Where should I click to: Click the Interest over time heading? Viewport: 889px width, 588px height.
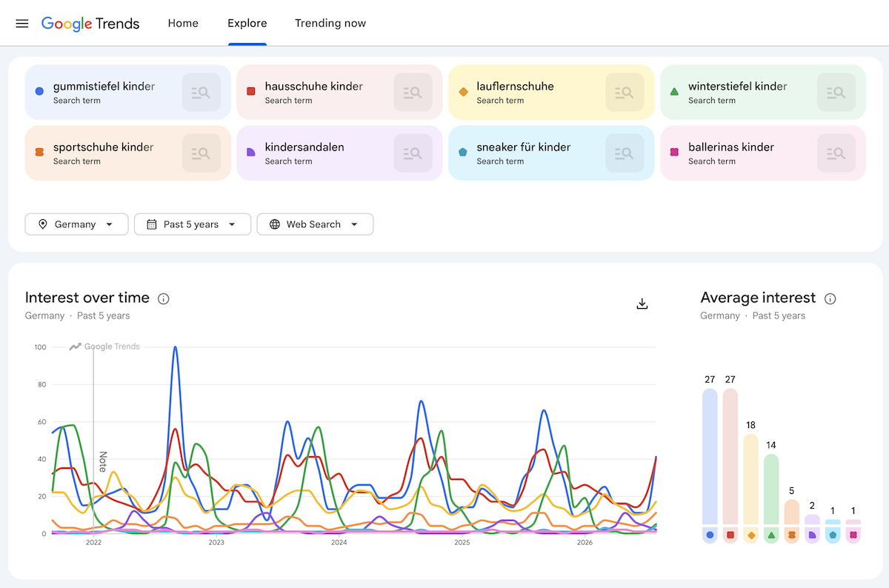[x=87, y=298]
